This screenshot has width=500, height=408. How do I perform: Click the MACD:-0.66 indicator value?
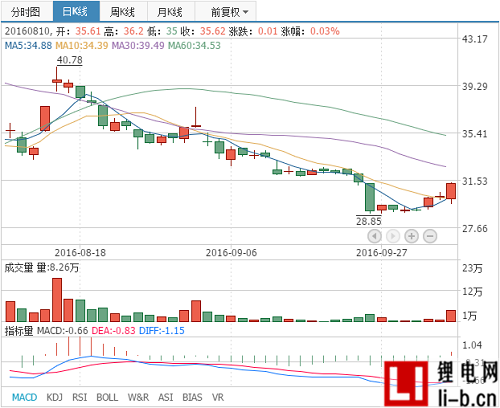coord(62,331)
